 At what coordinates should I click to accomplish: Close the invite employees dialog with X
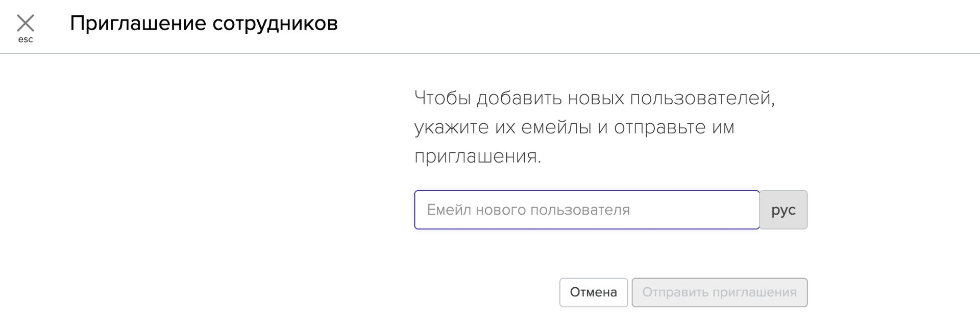coord(25,24)
